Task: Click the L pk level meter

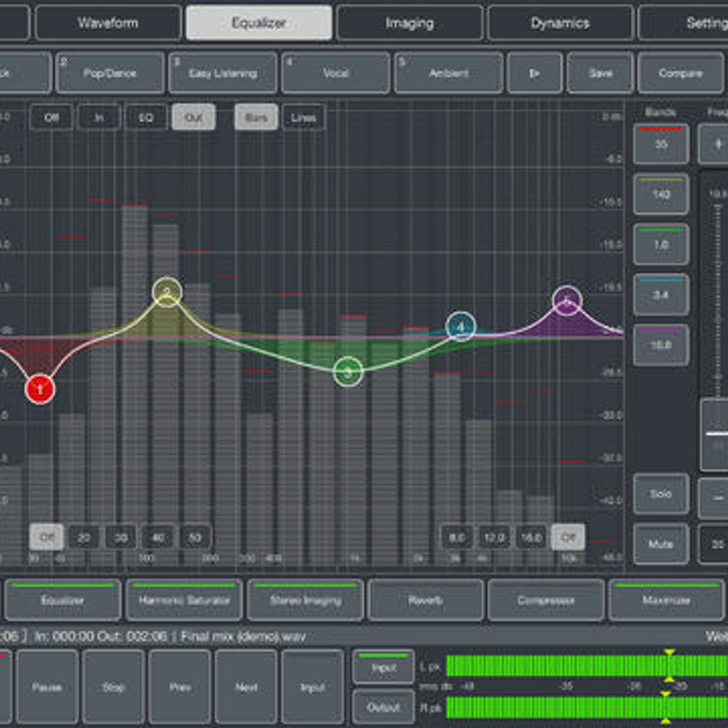Action: pos(587,666)
